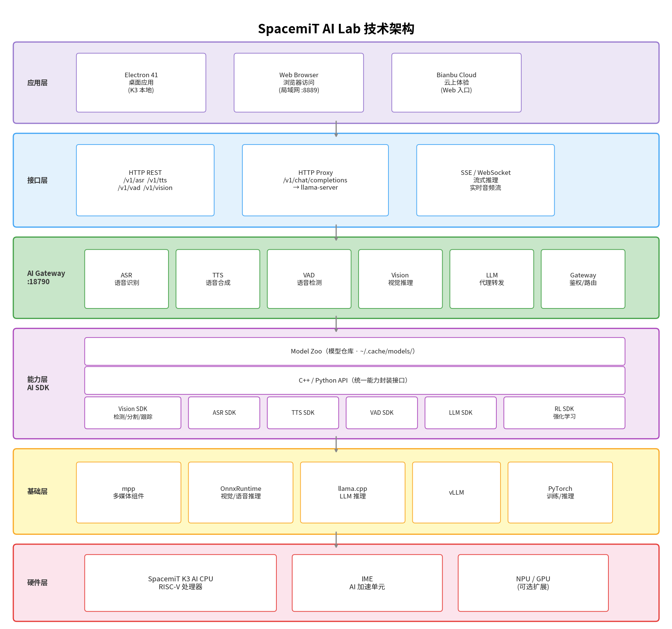This screenshot has height=629, width=672.
Task: Click the diagram title SpacemiT AI Lab 技术架构
Action: (x=336, y=29)
